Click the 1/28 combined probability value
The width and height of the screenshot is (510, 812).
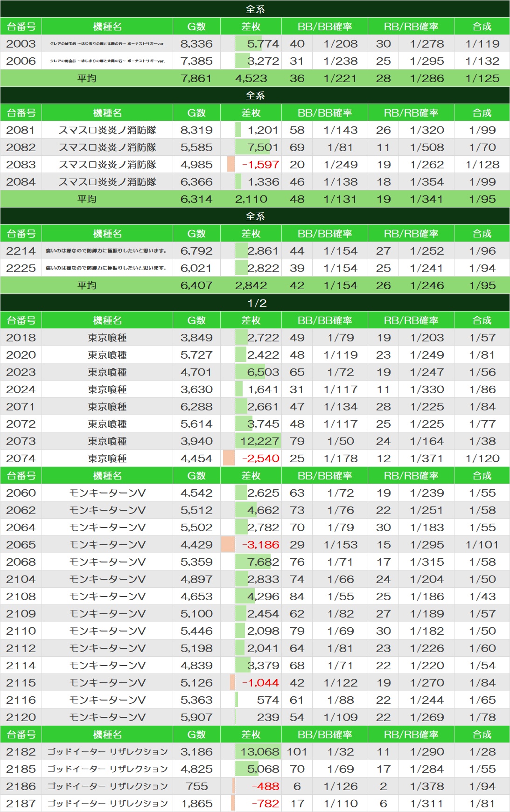click(482, 752)
